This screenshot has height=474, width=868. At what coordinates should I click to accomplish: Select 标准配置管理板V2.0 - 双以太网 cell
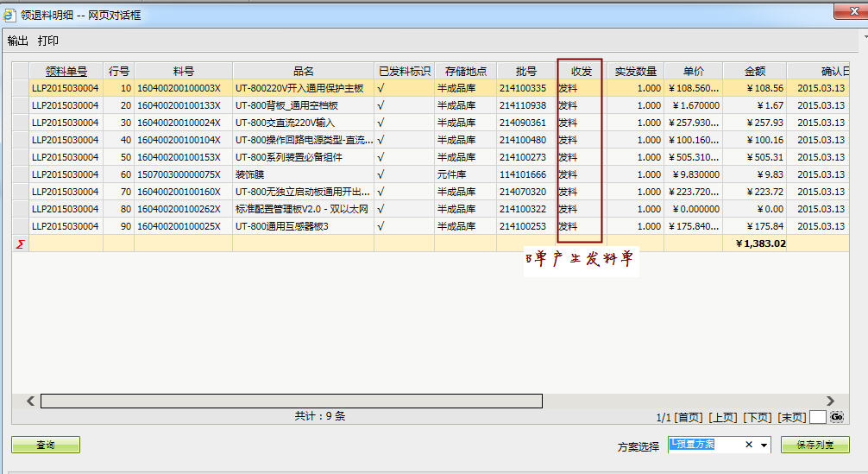pos(302,209)
